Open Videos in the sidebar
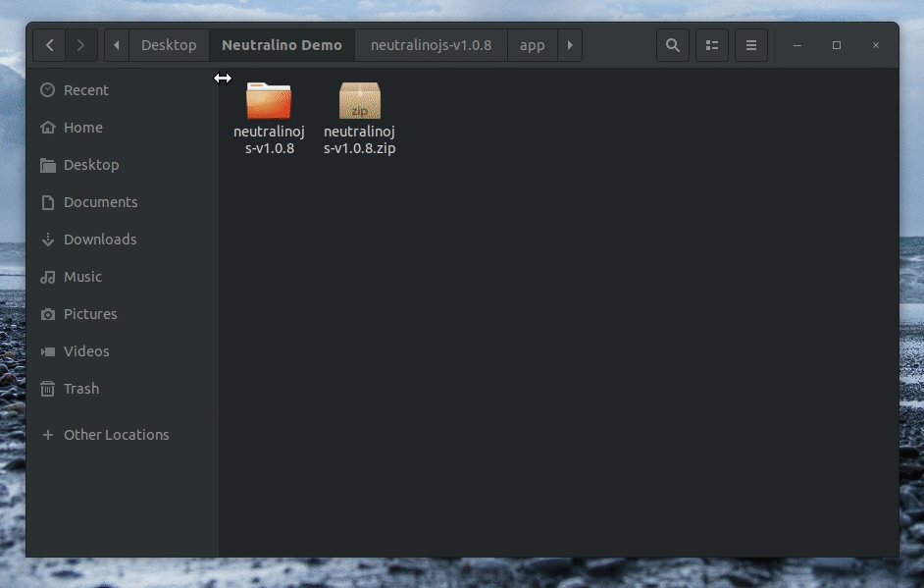This screenshot has height=588, width=924. (x=123, y=351)
